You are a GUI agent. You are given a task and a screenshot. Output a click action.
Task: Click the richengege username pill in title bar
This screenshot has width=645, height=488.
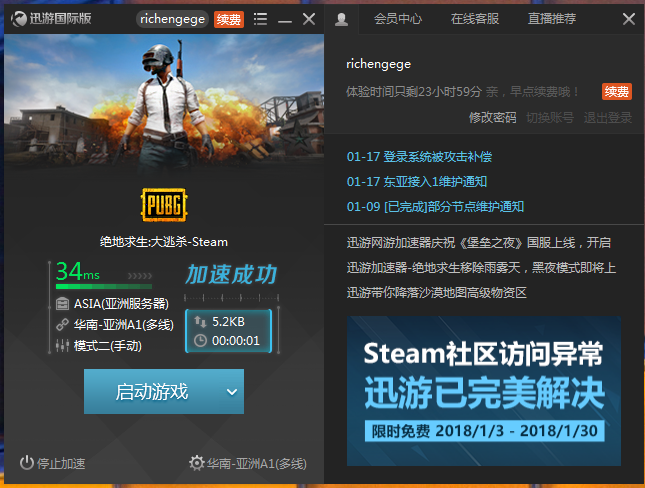point(172,19)
